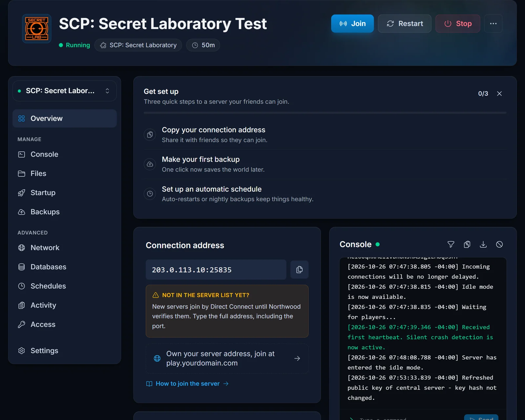Click the clock icon in the 50m uptime badge
This screenshot has width=525, height=420.
pos(195,45)
